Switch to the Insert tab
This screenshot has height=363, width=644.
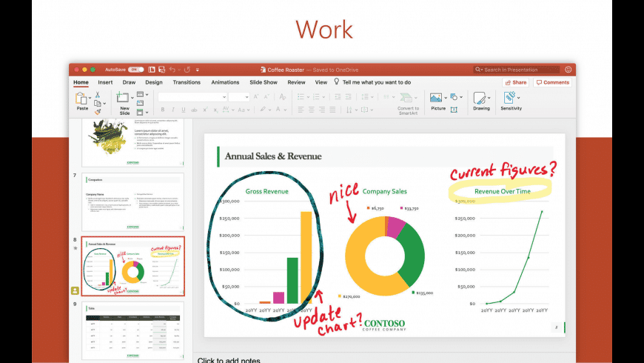pos(105,82)
